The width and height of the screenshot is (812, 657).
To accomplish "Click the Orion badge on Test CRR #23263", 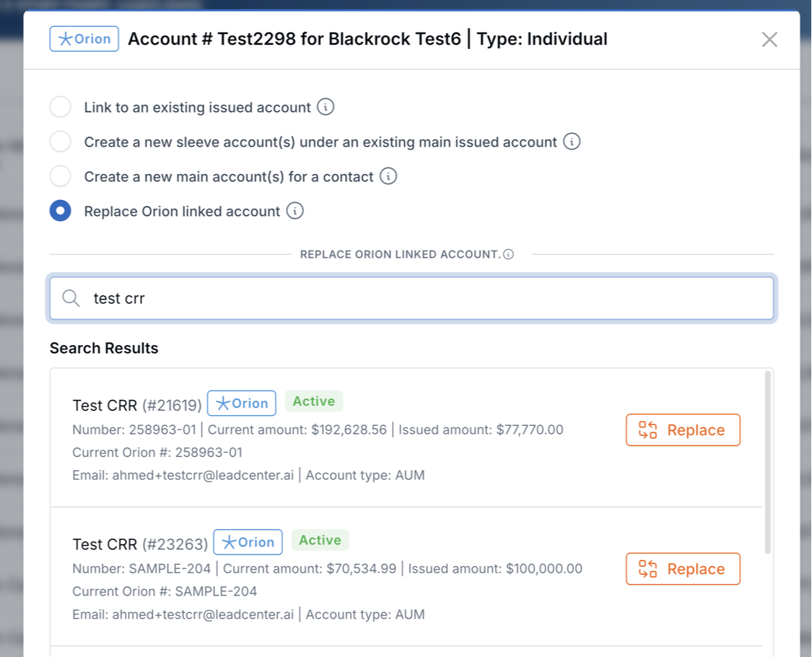I will [248, 541].
